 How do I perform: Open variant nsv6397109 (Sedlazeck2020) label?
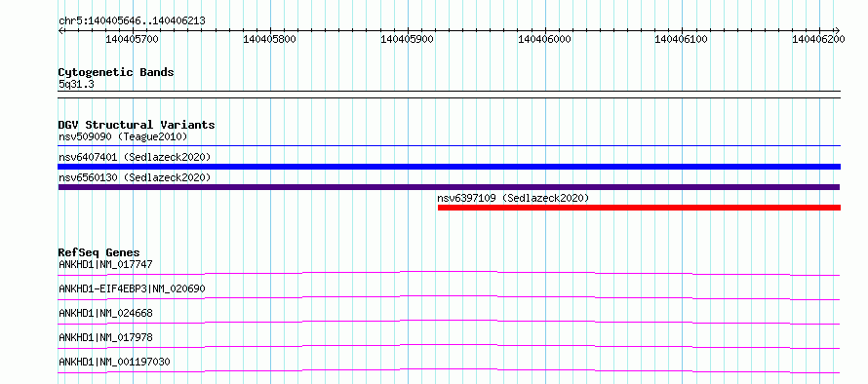pyautogui.click(x=513, y=198)
